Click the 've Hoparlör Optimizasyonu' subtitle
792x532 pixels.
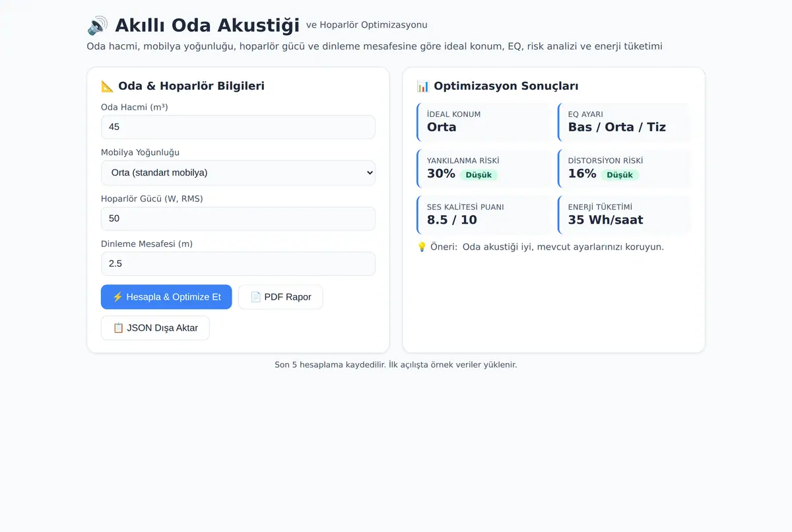367,25
